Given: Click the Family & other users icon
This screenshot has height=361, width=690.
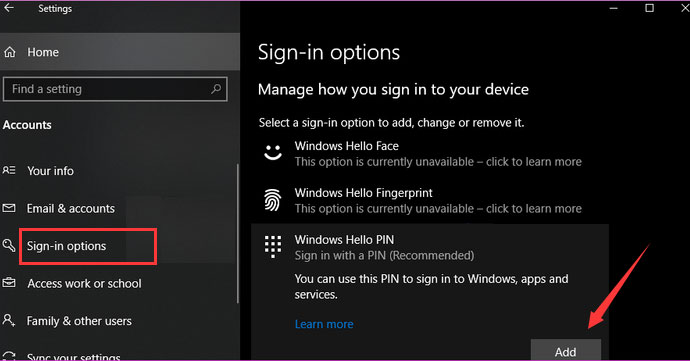Looking at the screenshot, I should [9, 320].
